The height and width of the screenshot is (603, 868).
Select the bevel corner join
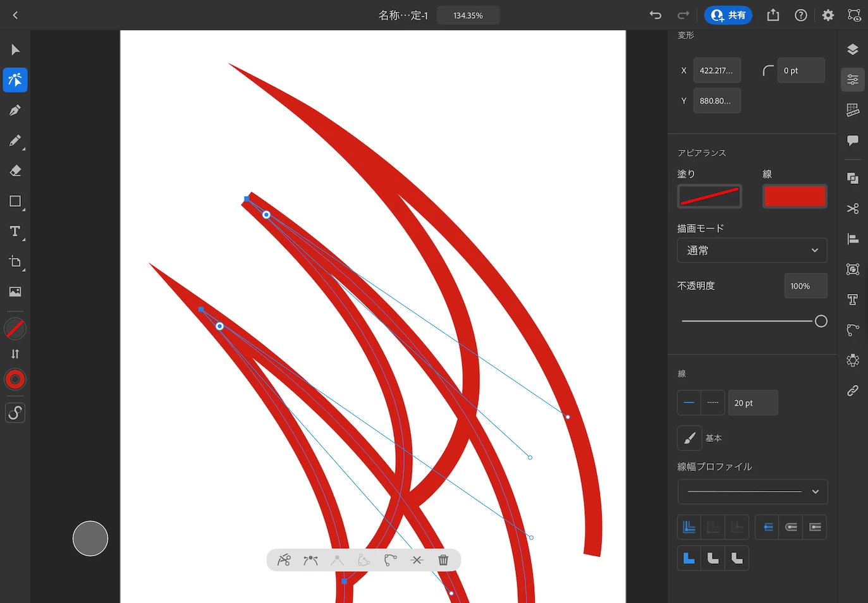(737, 558)
